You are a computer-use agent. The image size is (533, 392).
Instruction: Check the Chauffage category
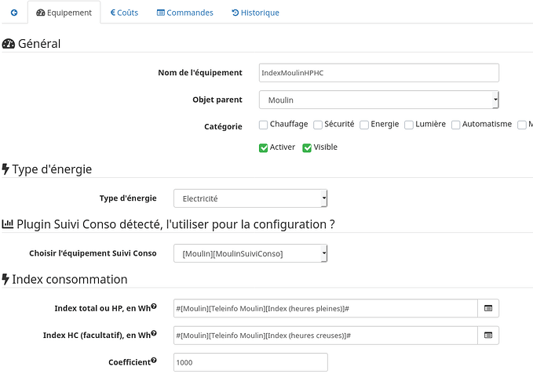click(263, 125)
